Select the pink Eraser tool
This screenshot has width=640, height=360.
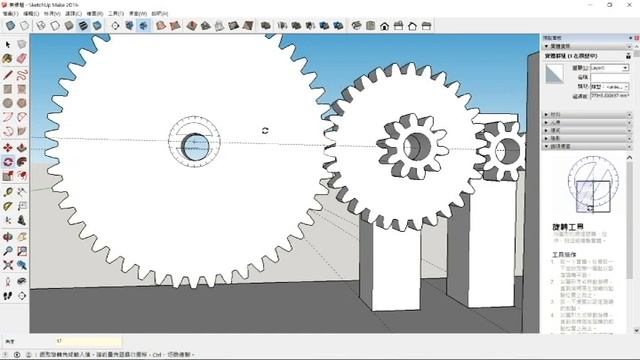[22, 58]
